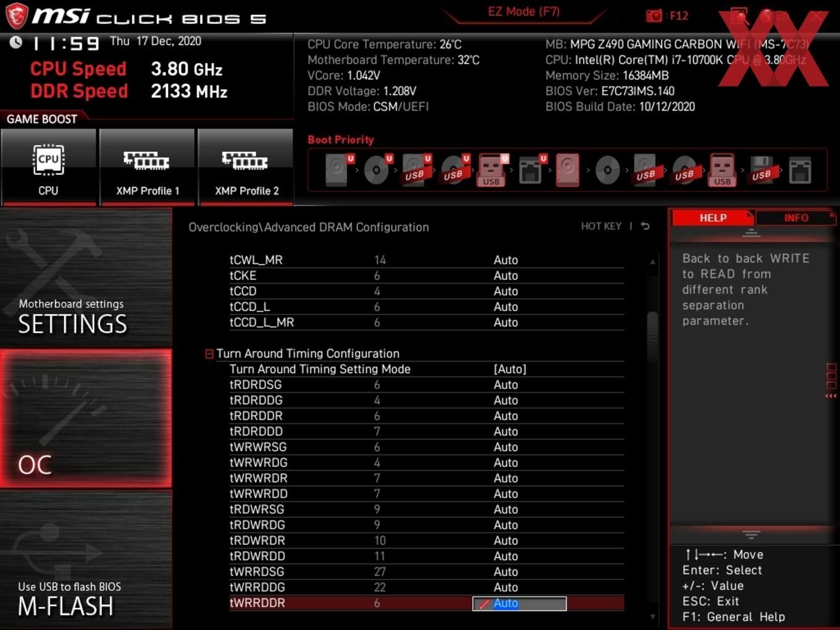Viewport: 840px width, 630px height.
Task: Select the tRDWRDG timing label
Action: tap(257, 525)
